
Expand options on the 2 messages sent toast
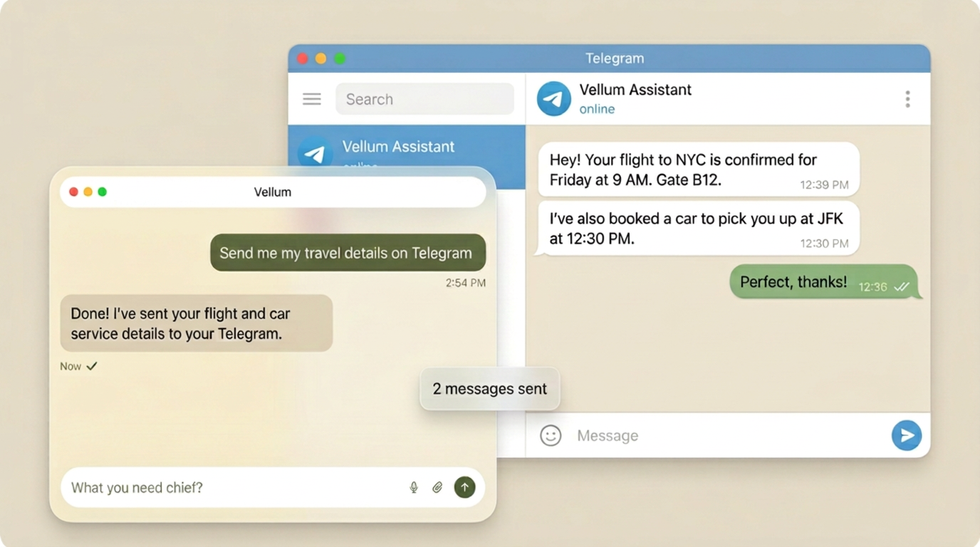click(489, 389)
